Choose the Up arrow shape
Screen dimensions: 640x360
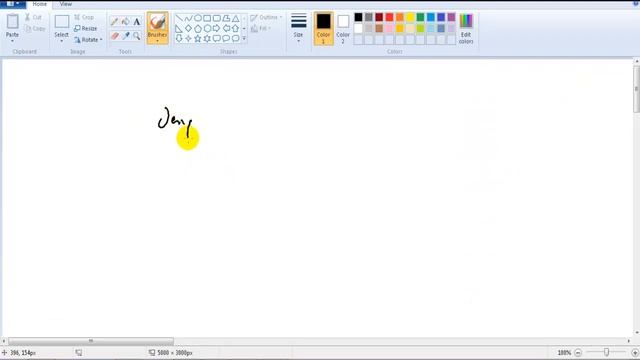point(236,29)
